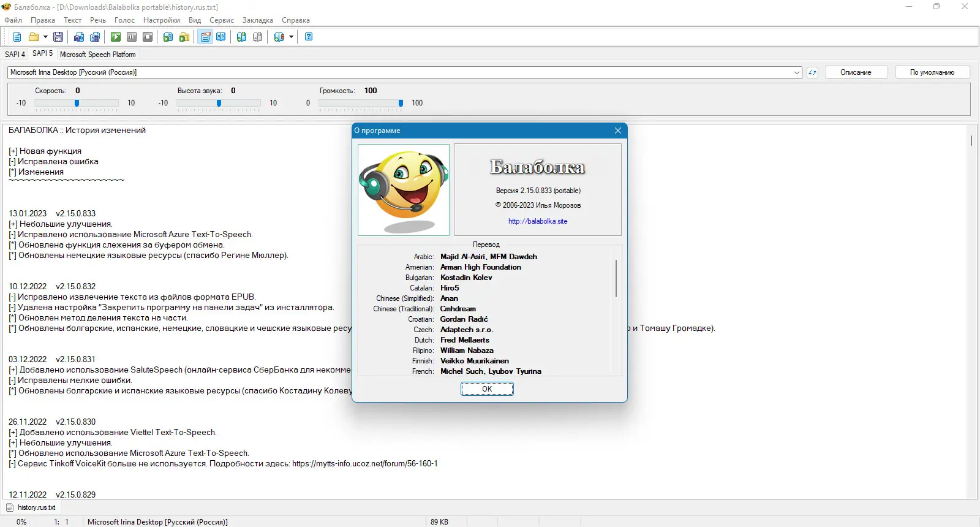Click the По умолчанию button
This screenshot has width=980, height=527.
click(x=932, y=72)
